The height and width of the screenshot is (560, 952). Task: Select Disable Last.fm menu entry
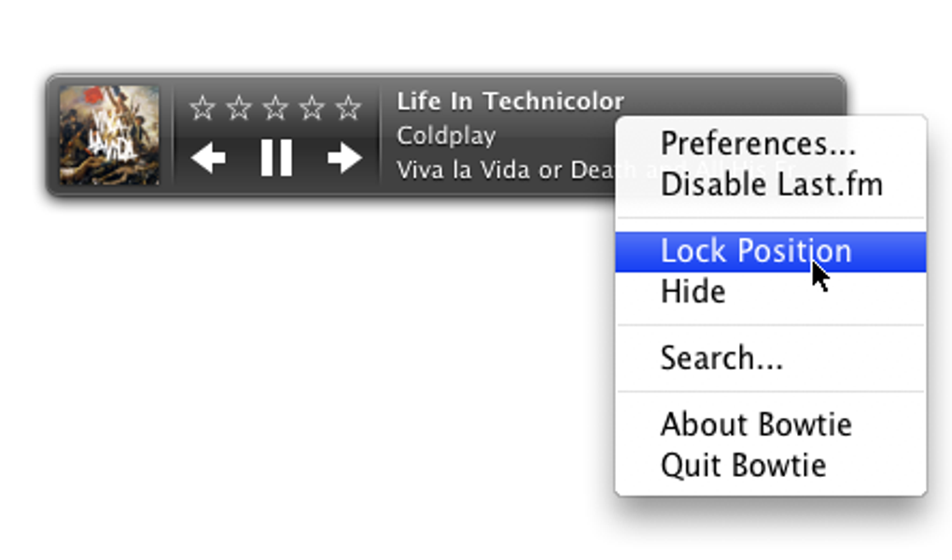pos(771,184)
